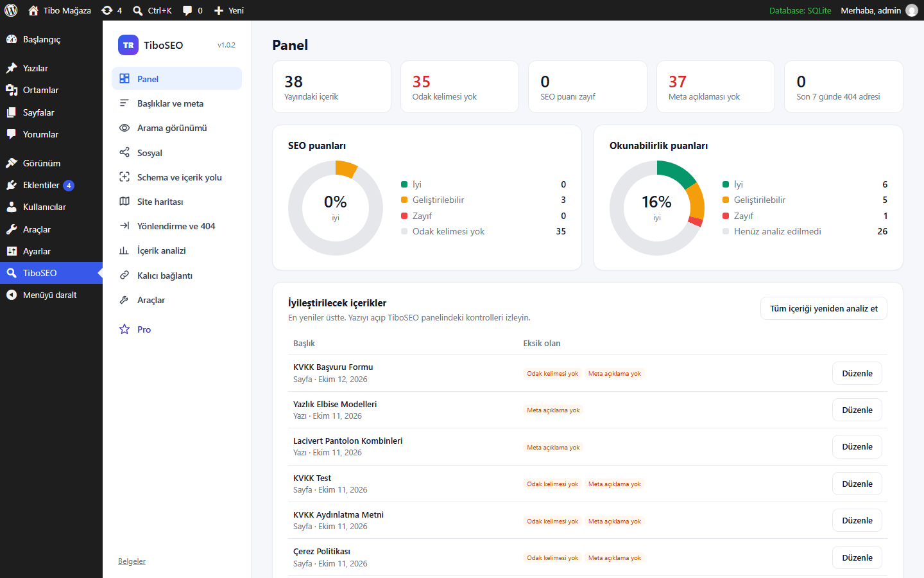Viewport: 924px width, 578px height.
Task: Click the Database: SQLite indicator
Action: 800,10
